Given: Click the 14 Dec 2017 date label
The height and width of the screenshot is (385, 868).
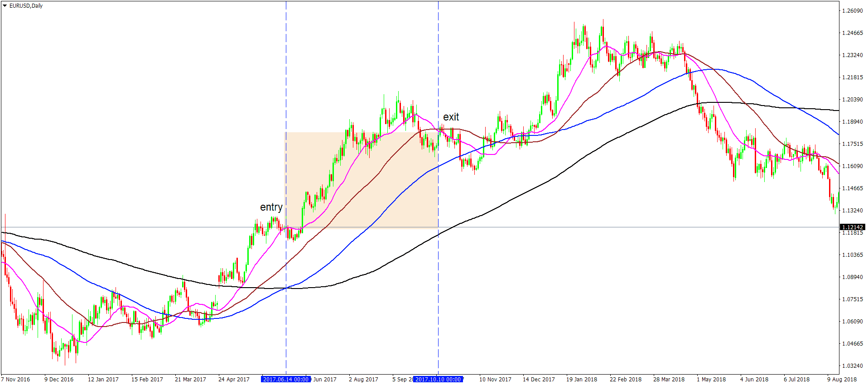Looking at the screenshot, I should pos(539,379).
